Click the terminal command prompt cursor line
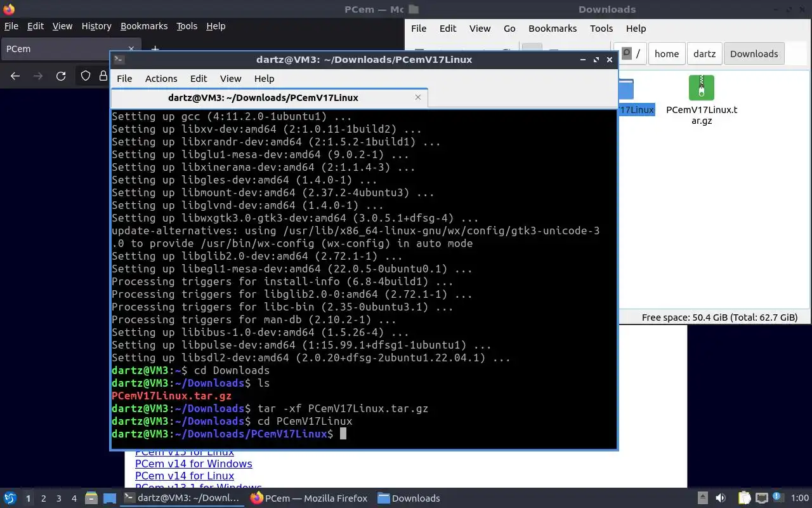This screenshot has width=812, height=508. [364, 434]
